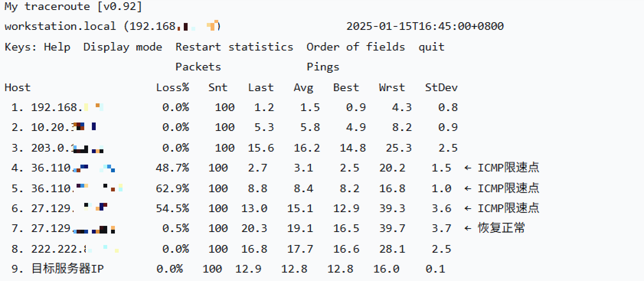This screenshot has width=644, height=281.
Task: Click the workstation.local hostname text
Action: point(60,26)
